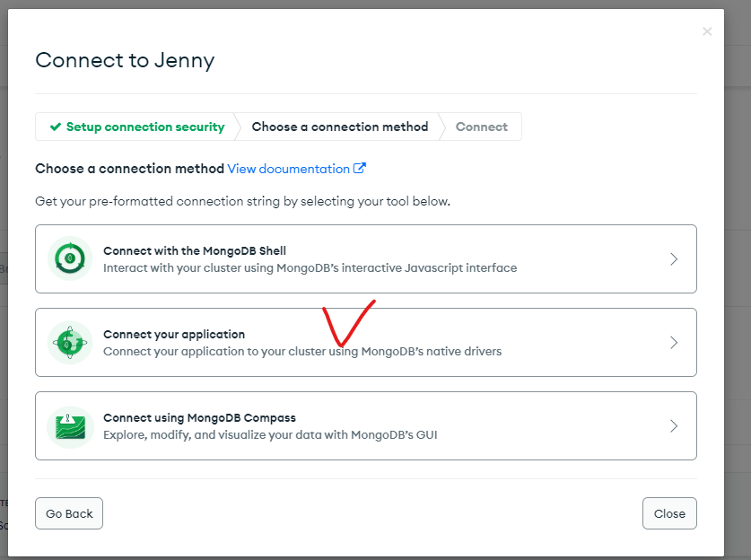
Task: Expand the MongoDB Shell option chevron
Action: [674, 259]
